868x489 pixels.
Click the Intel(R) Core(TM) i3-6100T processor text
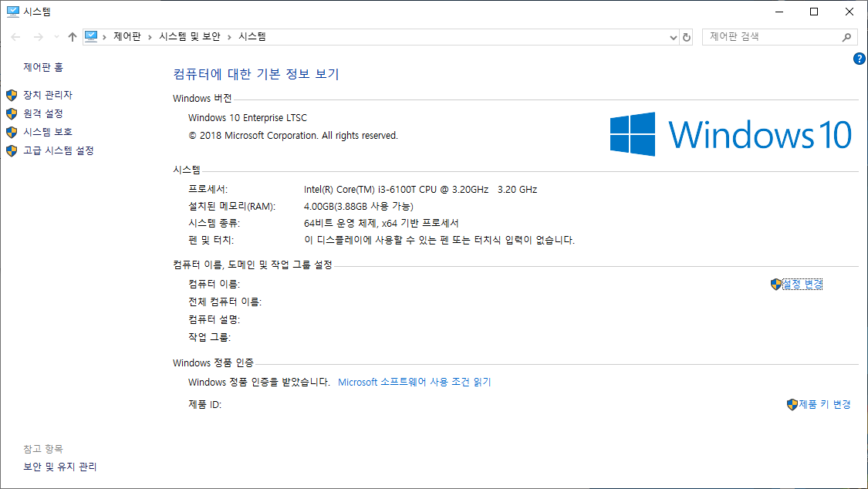[420, 190]
